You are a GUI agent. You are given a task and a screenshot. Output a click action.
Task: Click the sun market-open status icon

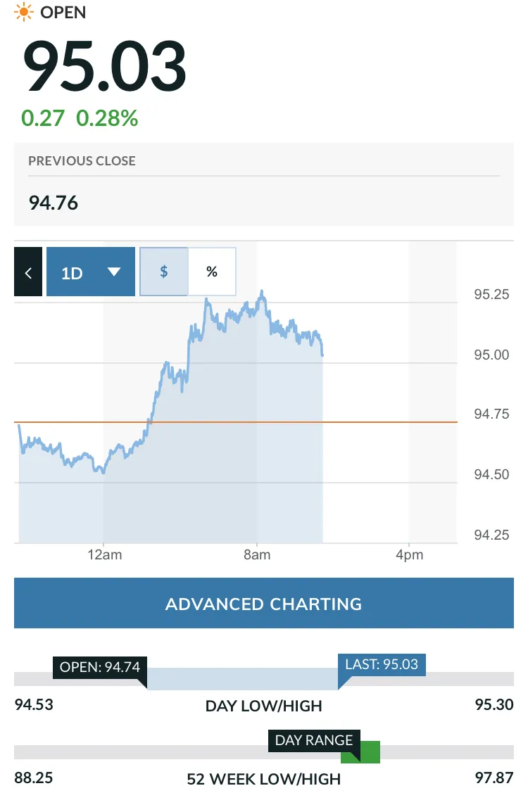click(x=23, y=12)
